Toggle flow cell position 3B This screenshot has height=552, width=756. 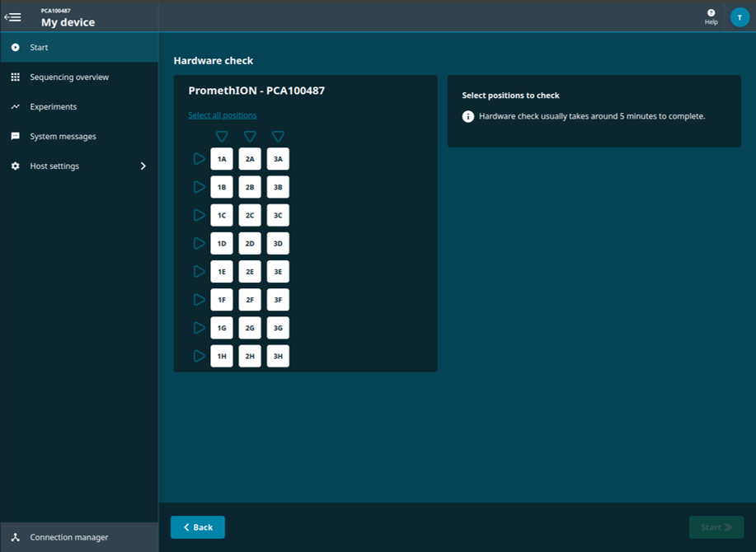(x=278, y=187)
